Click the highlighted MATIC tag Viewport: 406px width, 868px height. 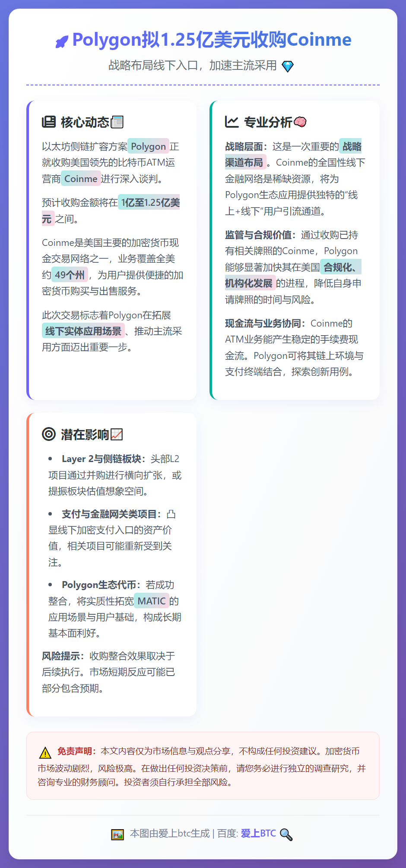(x=152, y=601)
